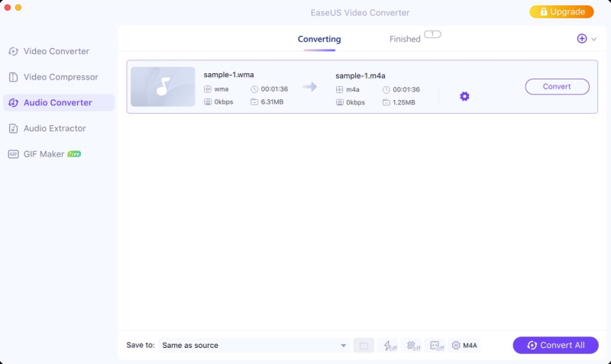
Task: Click the Video Compressor sidebar icon
Action: tap(13, 77)
